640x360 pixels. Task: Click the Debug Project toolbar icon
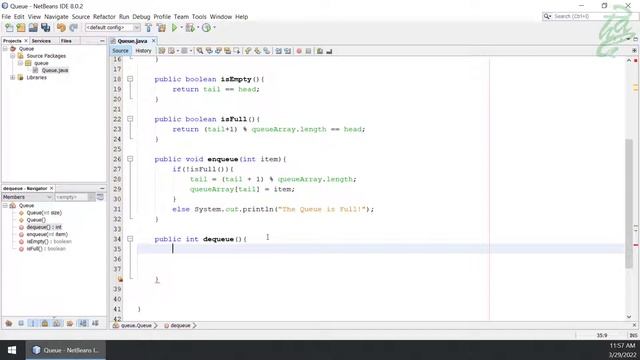pyautogui.click(x=190, y=28)
